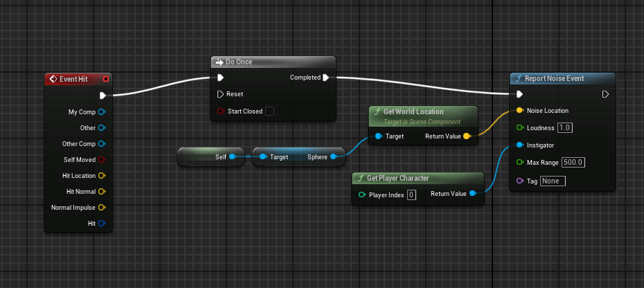Click the Instigator input pin
The image size is (644, 288).
click(519, 145)
